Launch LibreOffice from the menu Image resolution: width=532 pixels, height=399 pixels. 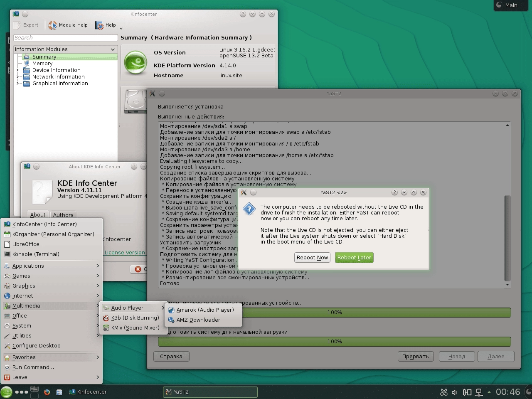[52, 244]
